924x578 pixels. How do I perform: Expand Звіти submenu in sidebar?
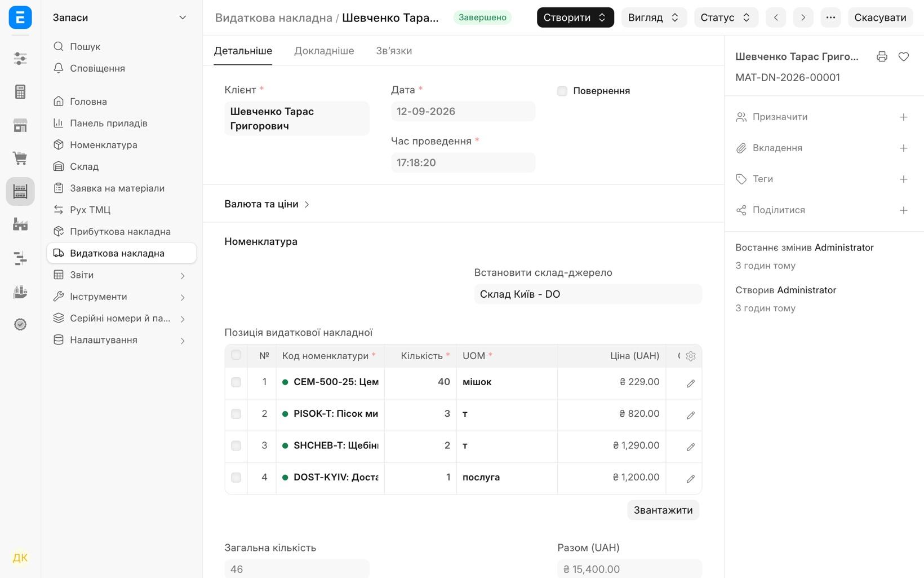coord(122,275)
